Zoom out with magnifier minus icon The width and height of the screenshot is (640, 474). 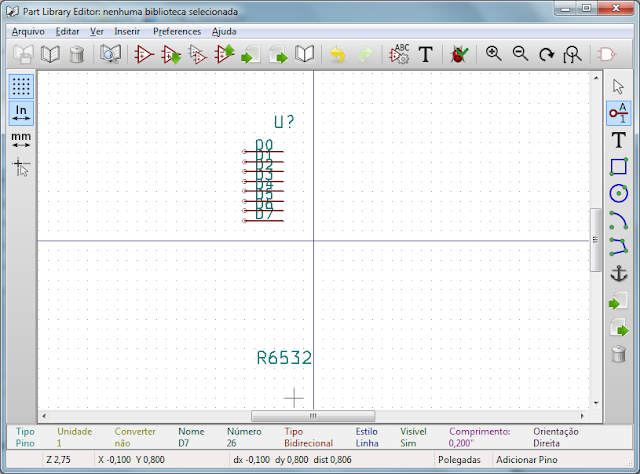[x=520, y=54]
